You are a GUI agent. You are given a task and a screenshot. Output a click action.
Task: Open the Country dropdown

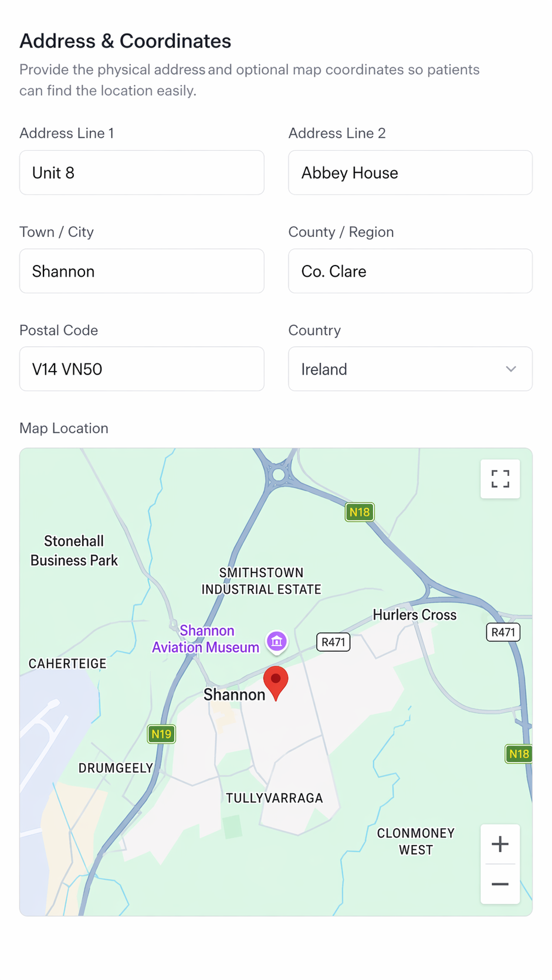click(x=409, y=369)
